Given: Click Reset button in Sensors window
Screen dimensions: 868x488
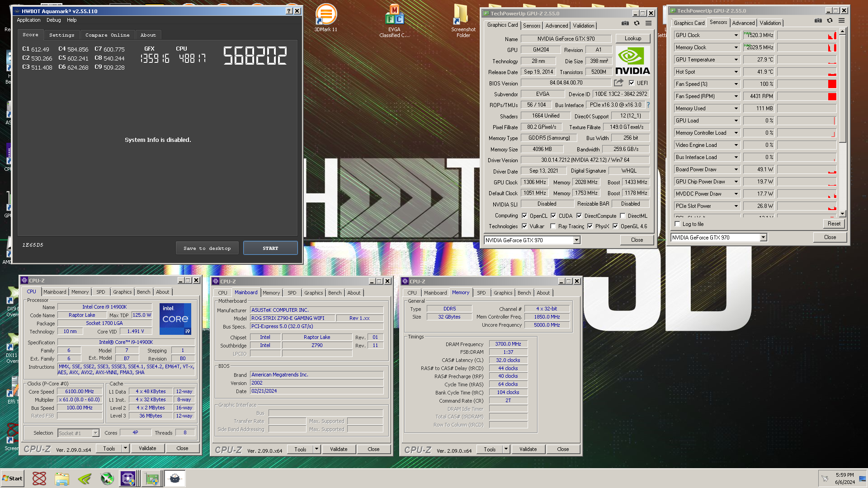Looking at the screenshot, I should coord(834,224).
